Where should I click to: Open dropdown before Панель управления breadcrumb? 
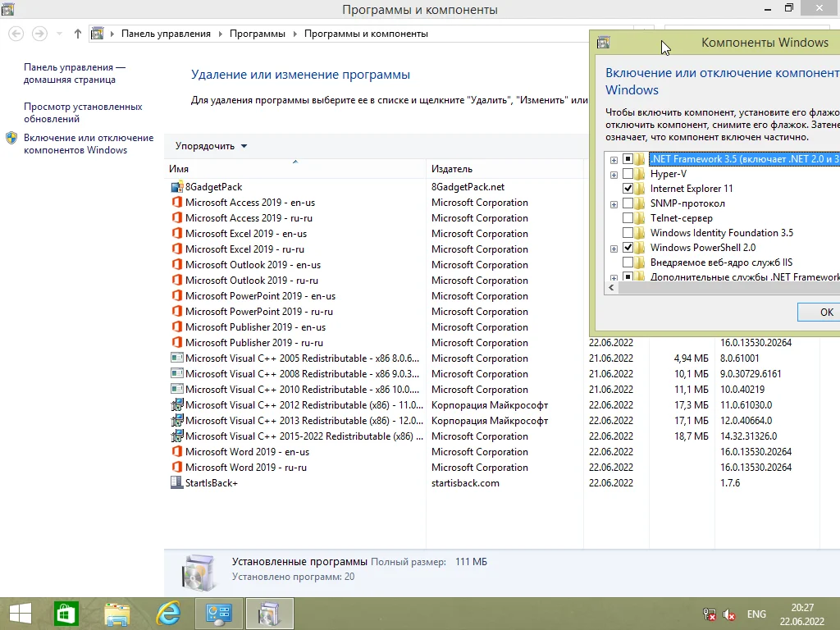(112, 34)
